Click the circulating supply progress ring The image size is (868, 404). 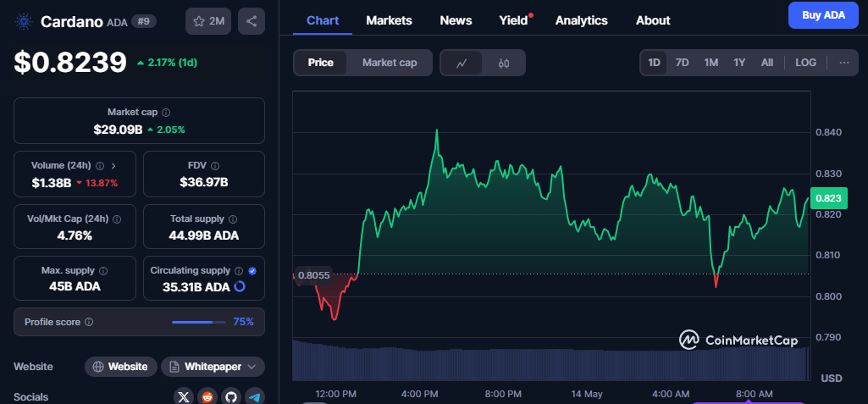point(240,286)
